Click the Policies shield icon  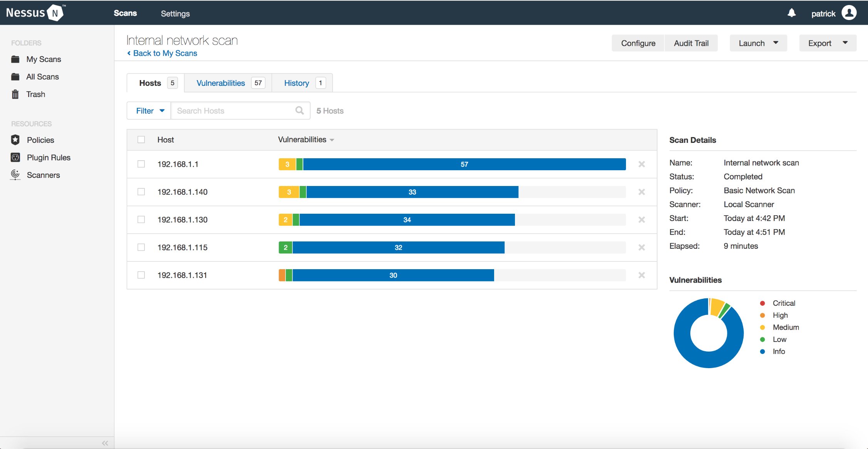[x=15, y=140]
